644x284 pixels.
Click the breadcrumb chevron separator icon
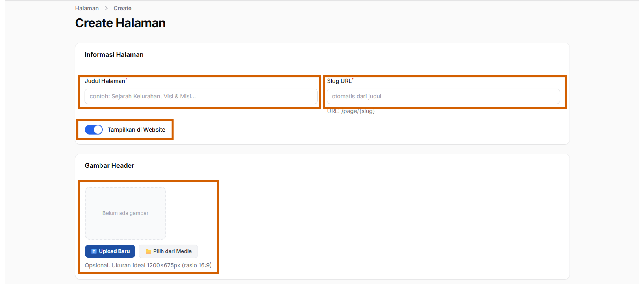(106, 8)
